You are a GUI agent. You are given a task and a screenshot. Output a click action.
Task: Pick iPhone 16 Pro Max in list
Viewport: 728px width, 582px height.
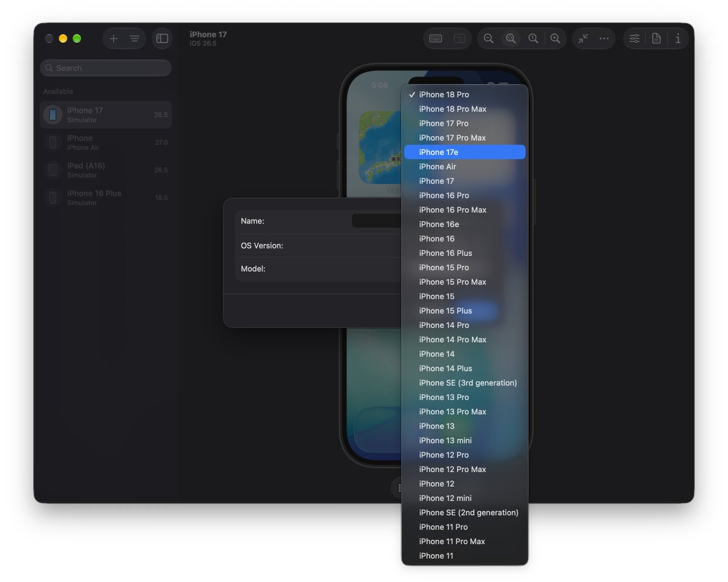coord(465,210)
